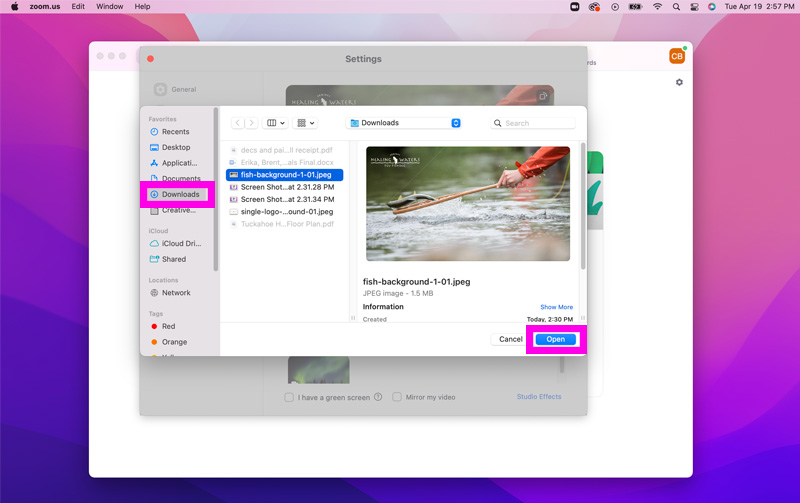Open Spotlight search in menu bar
The height and width of the screenshot is (503, 800).
pyautogui.click(x=676, y=7)
